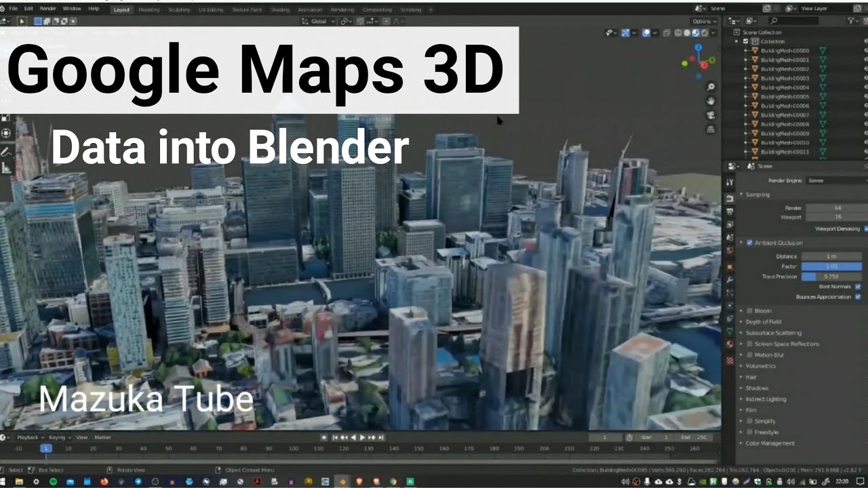The width and height of the screenshot is (868, 488).
Task: Expand the Color Management panel
Action: tap(741, 443)
